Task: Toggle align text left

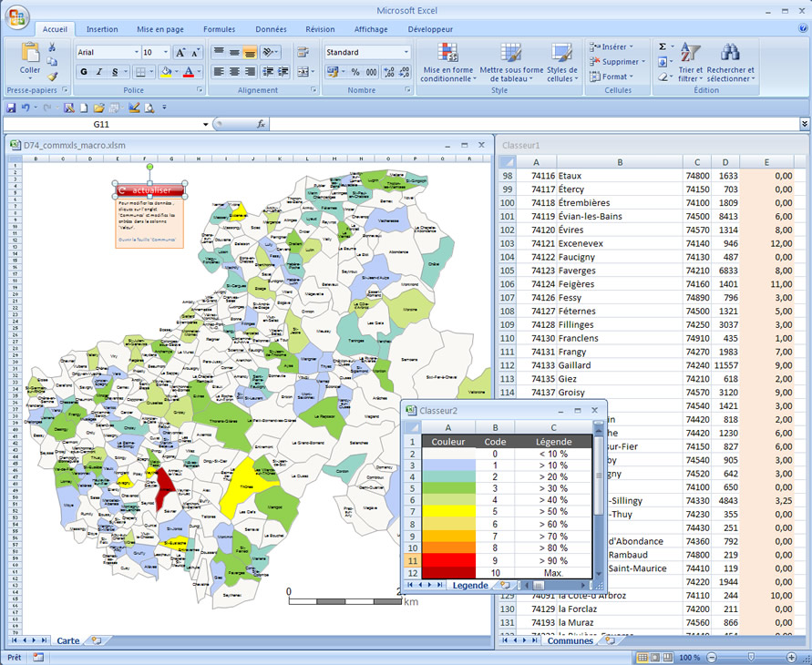Action: (x=219, y=72)
